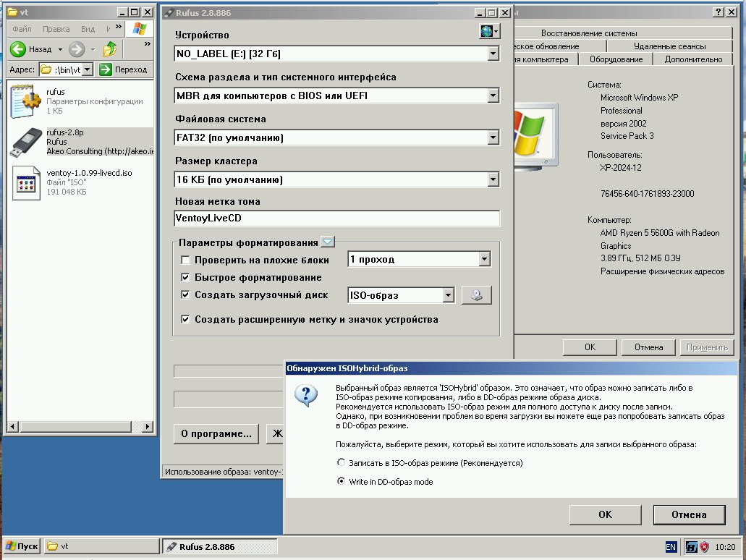Toggle the create bootable disk checkbox
Viewport: 746px width, 560px height.
click(185, 295)
